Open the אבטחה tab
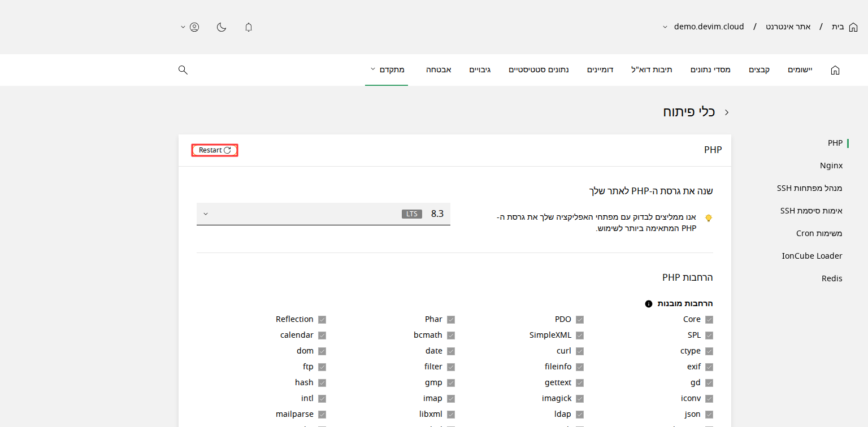 (439, 70)
